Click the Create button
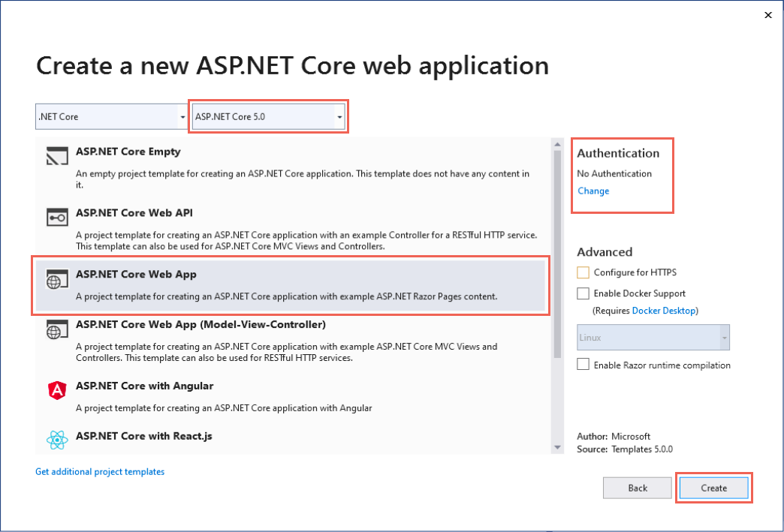784x532 pixels. tap(713, 488)
